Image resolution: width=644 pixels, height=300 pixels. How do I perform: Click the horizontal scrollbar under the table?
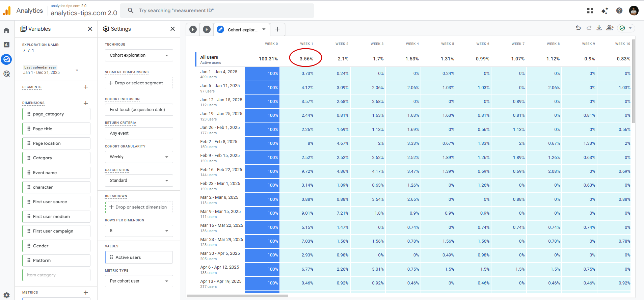(237, 296)
